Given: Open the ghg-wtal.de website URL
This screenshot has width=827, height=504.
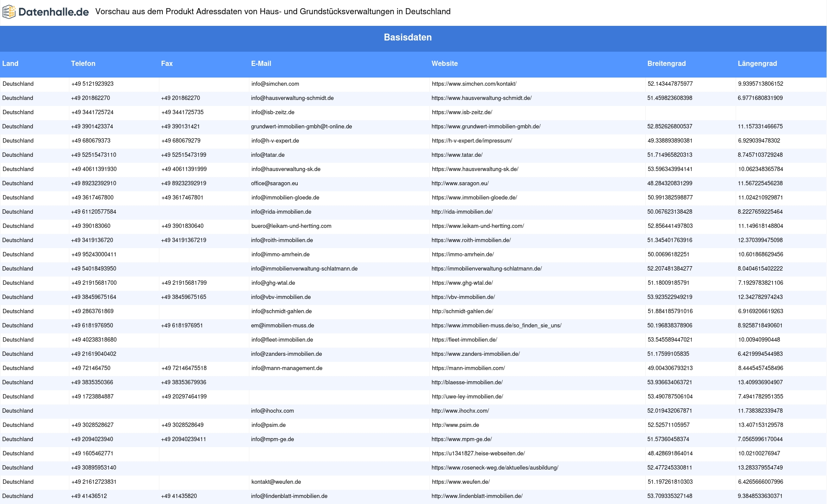Looking at the screenshot, I should 463,283.
